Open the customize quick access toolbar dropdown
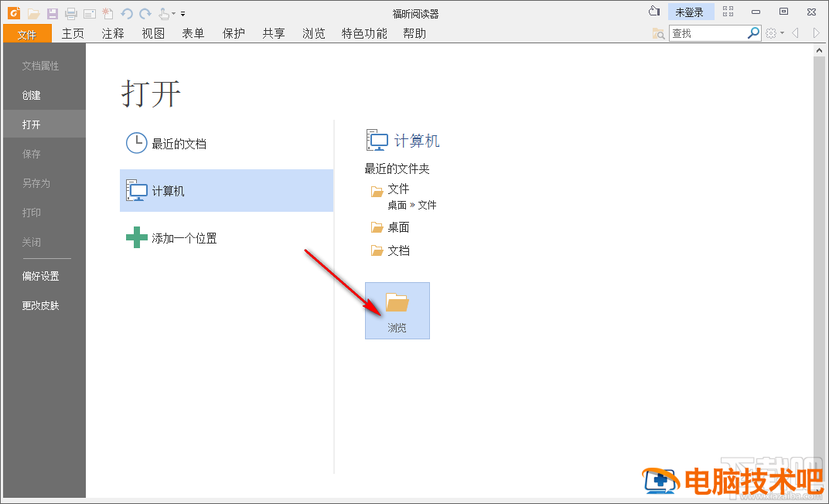This screenshot has width=829, height=504. [183, 14]
